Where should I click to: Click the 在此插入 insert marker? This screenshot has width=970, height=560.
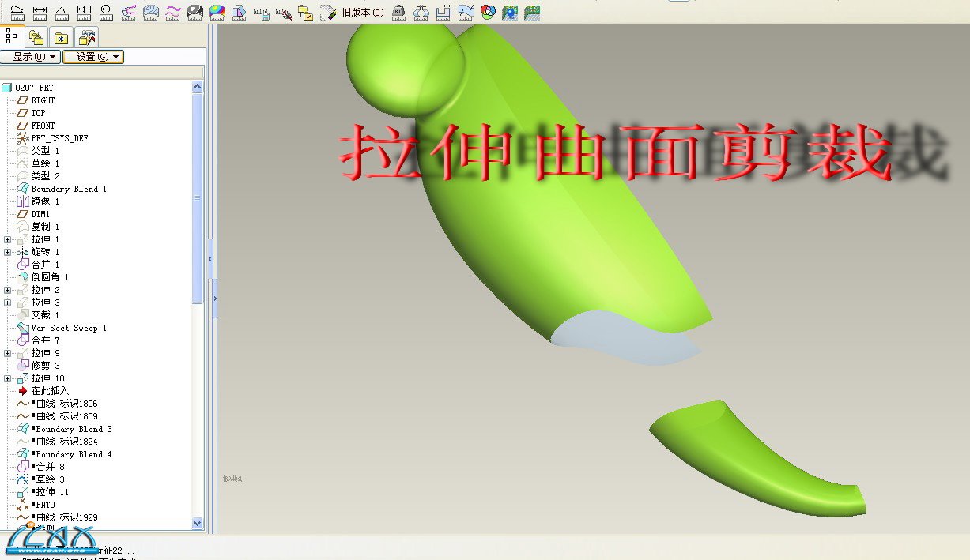[49, 391]
